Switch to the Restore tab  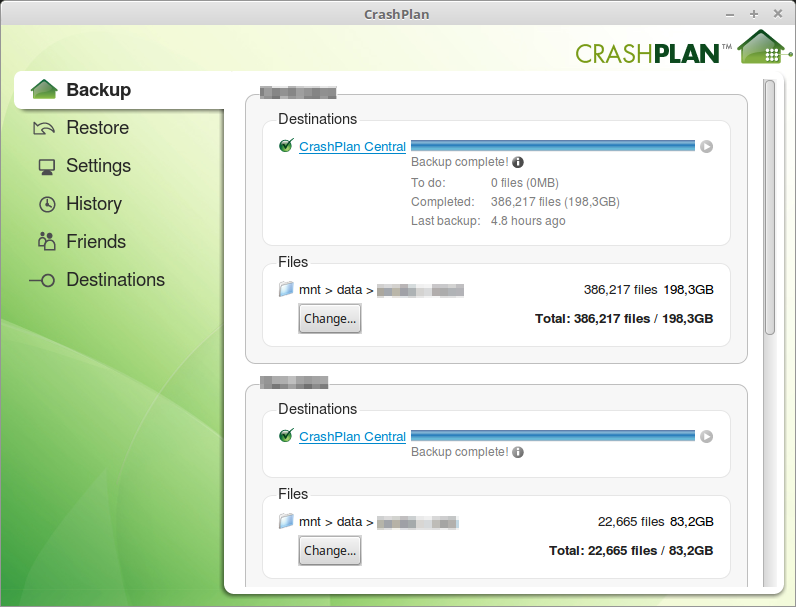click(97, 128)
